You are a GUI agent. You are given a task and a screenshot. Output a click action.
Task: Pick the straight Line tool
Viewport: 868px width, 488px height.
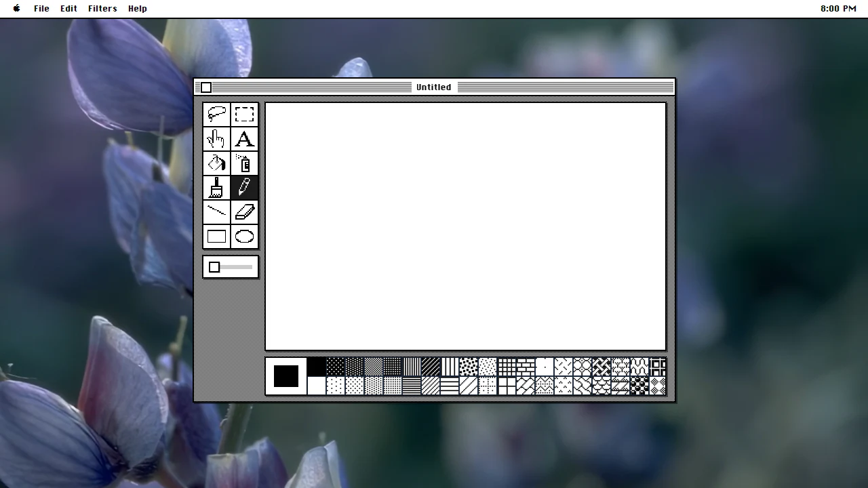coord(217,212)
